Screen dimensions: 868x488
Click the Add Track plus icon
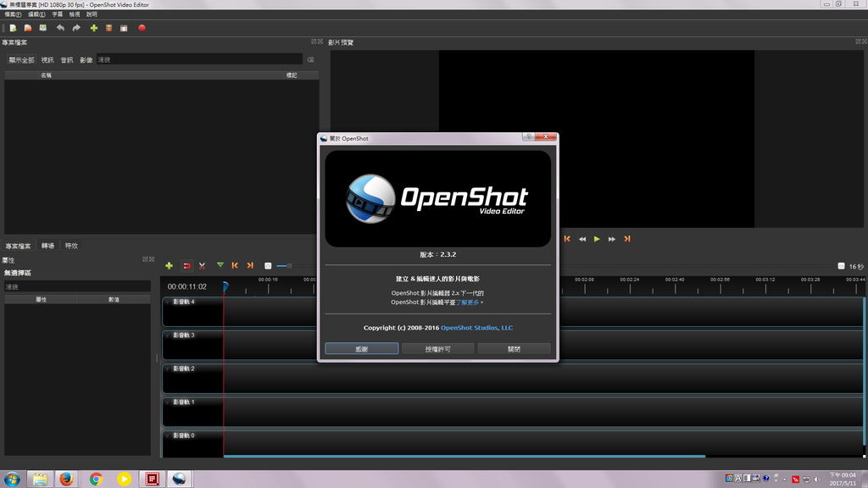tap(169, 266)
